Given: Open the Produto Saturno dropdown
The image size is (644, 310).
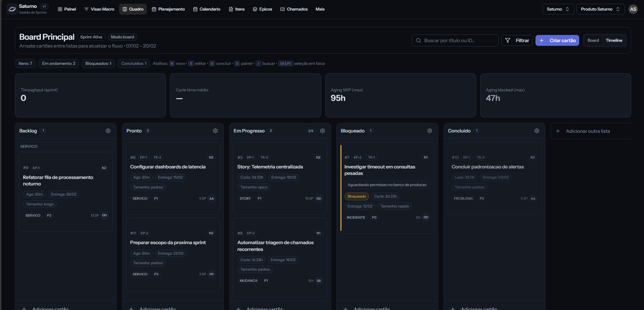Looking at the screenshot, I should (x=600, y=9).
